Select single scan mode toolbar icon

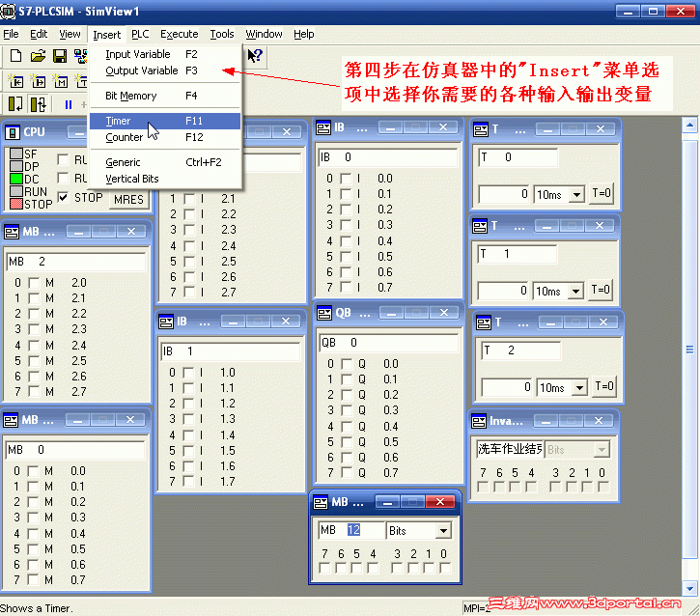pyautogui.click(x=15, y=104)
